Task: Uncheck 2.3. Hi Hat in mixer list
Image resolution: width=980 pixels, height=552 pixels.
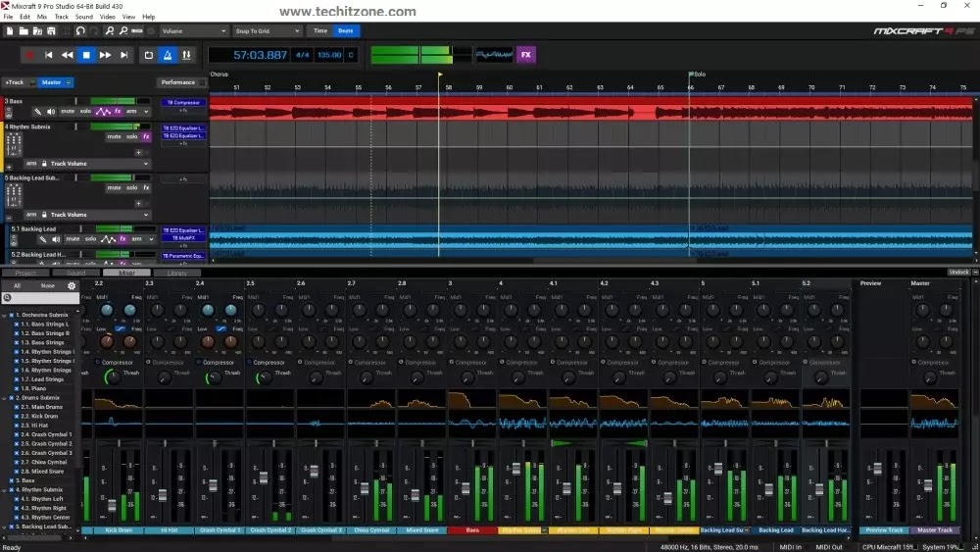Action: 17,426
